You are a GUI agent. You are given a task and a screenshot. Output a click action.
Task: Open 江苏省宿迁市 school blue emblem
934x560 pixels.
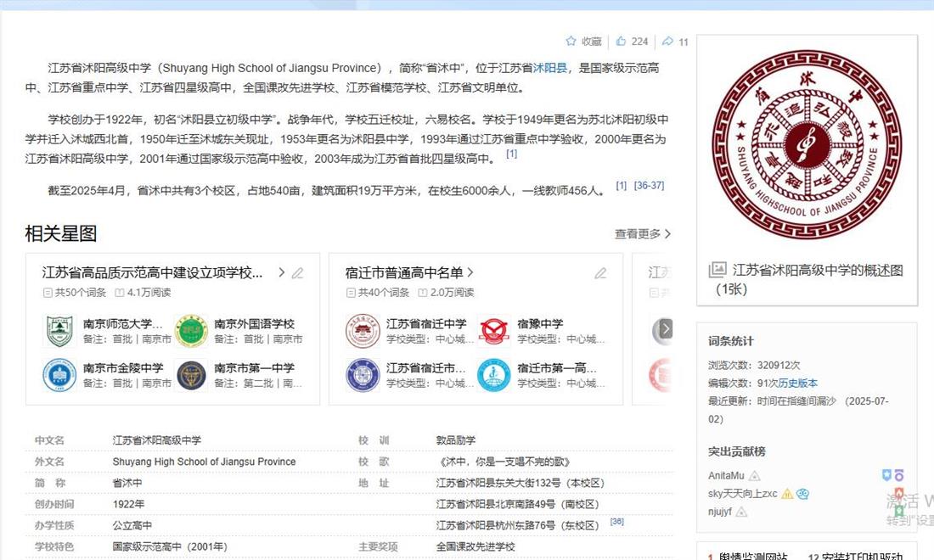point(363,375)
